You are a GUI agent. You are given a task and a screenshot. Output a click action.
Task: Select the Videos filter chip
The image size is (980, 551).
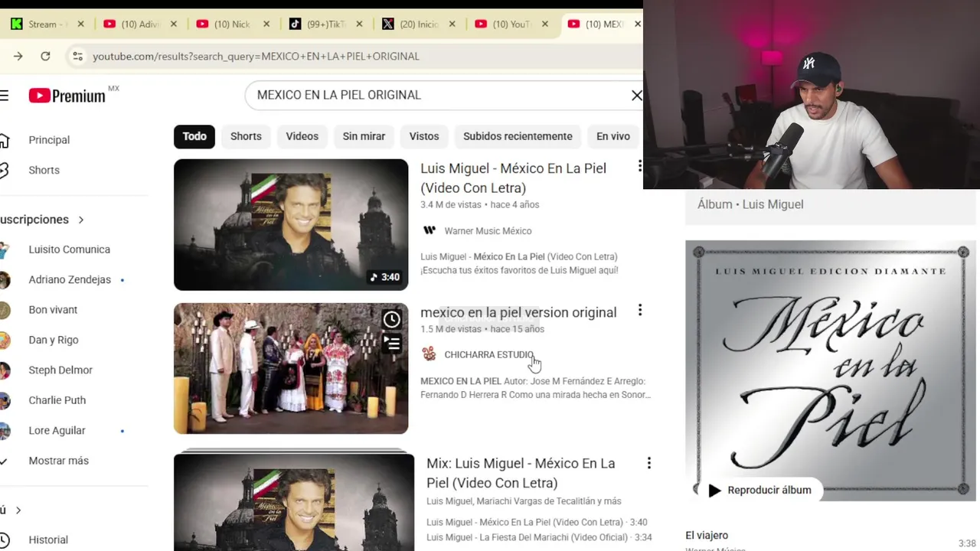(x=302, y=136)
